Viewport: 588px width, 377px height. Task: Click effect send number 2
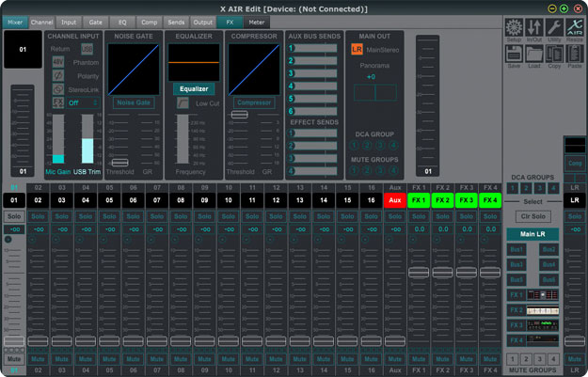(x=312, y=146)
